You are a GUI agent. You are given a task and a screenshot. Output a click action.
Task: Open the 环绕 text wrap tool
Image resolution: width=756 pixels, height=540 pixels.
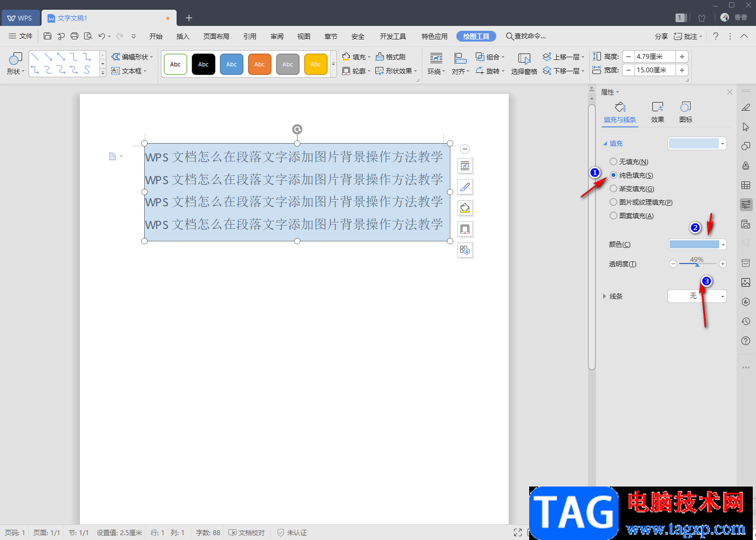click(436, 63)
